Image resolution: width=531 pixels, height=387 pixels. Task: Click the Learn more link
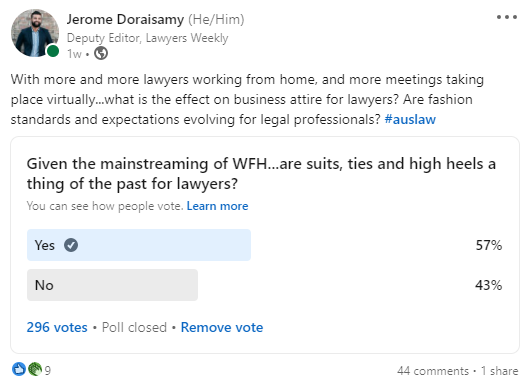pyautogui.click(x=217, y=206)
